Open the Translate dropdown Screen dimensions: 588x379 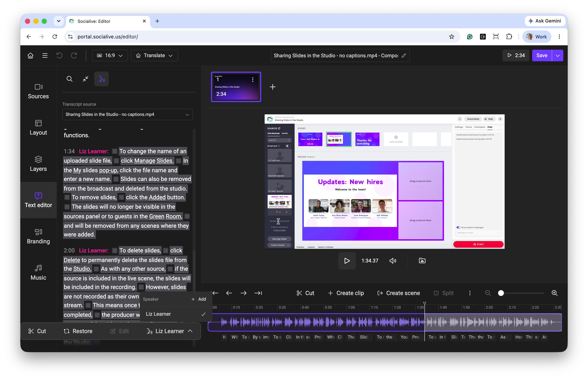point(154,56)
